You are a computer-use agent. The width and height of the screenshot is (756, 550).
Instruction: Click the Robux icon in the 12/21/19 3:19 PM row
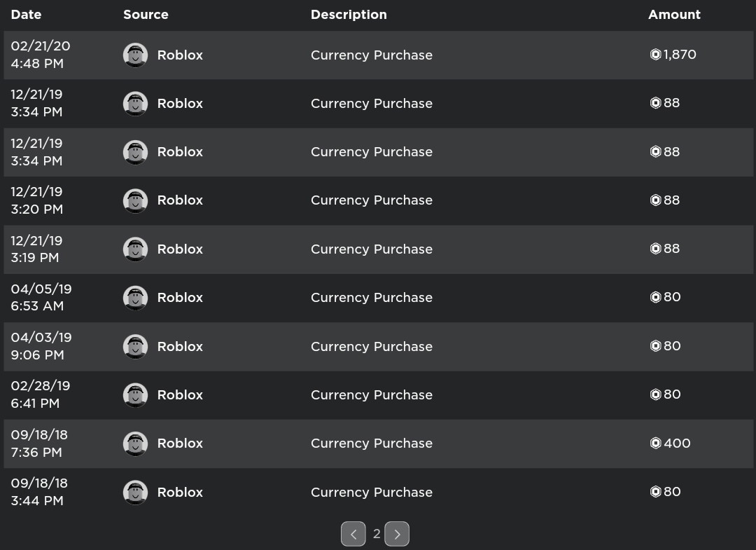[655, 249]
